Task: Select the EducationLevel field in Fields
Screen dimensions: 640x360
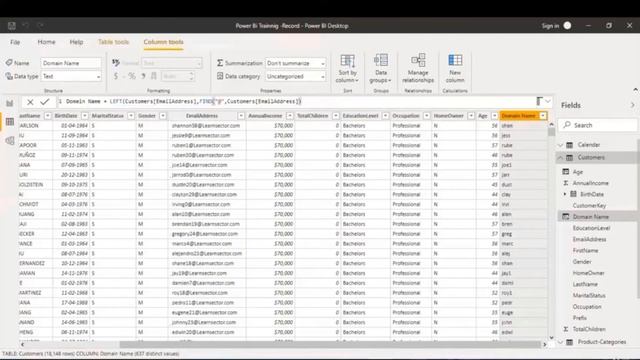Action: click(x=591, y=228)
